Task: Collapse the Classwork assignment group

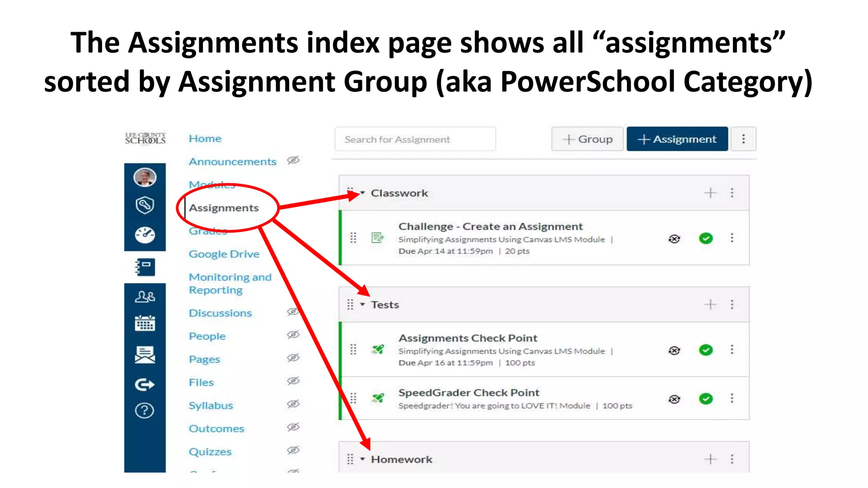Action: point(363,193)
